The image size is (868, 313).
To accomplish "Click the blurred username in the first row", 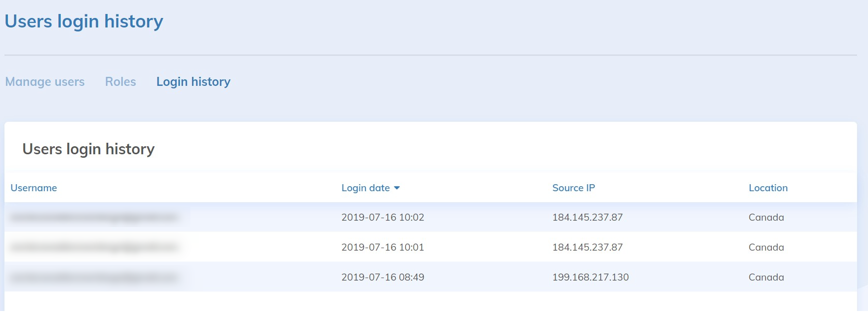I will coord(95,217).
